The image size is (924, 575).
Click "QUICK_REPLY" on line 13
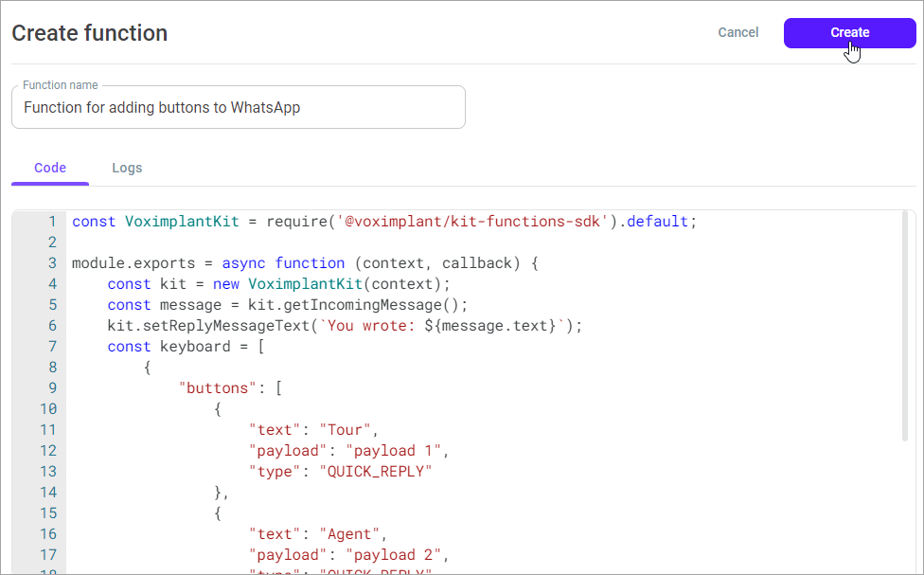point(376,472)
